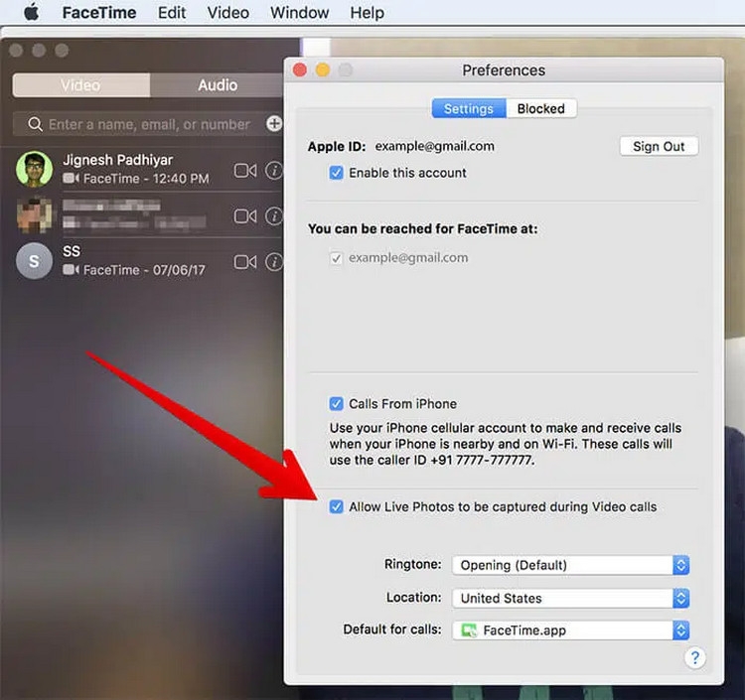The image size is (745, 700).
Task: Click the name, email, or number search field
Action: click(x=149, y=124)
